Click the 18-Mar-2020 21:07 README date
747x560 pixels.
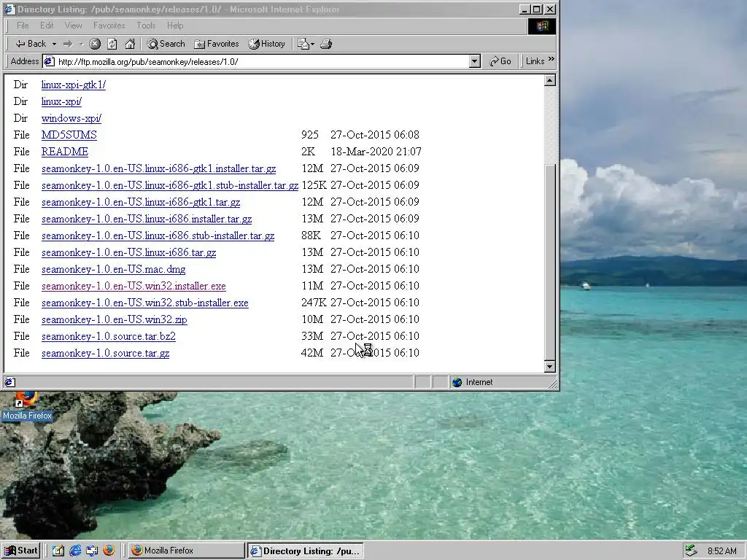(x=376, y=152)
